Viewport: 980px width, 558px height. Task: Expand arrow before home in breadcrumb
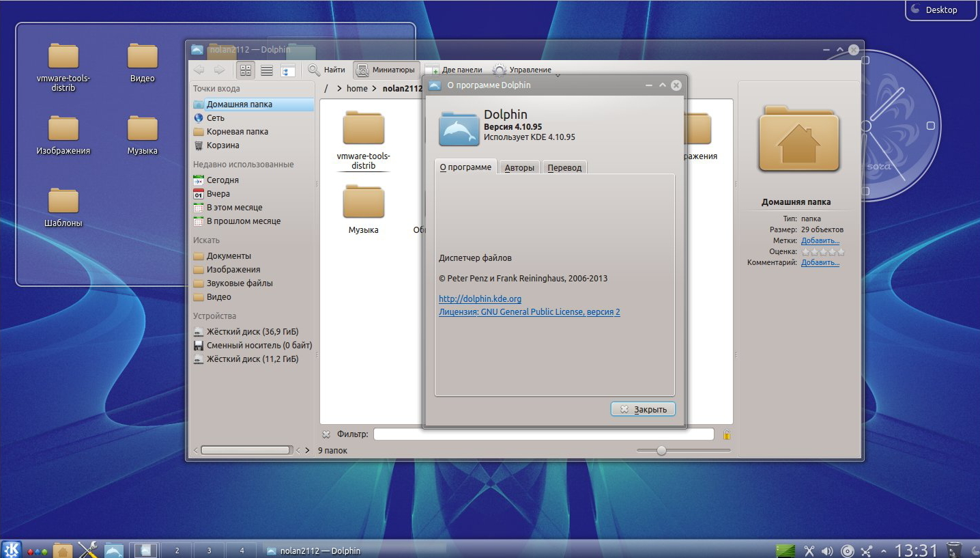click(339, 89)
